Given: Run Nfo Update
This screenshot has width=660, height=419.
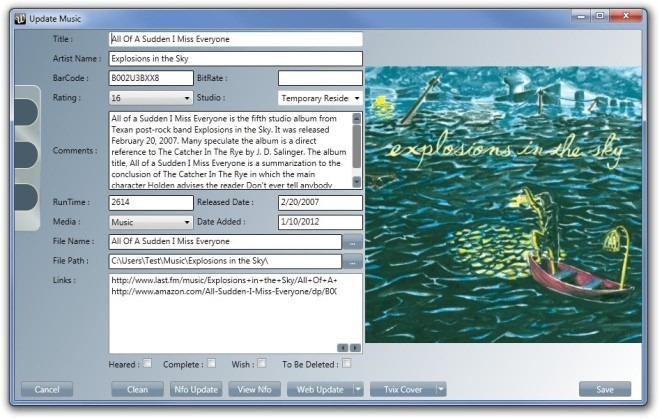Looking at the screenshot, I should tap(196, 390).
